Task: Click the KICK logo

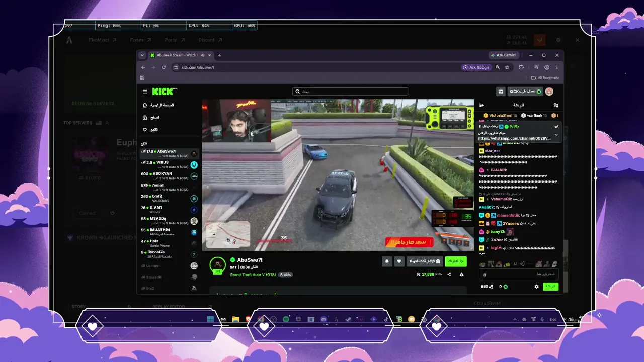Action: click(x=165, y=92)
